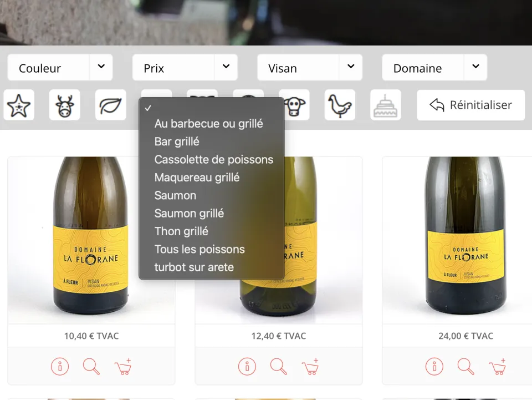Click the "10,40 € TVAC" price

(x=91, y=336)
